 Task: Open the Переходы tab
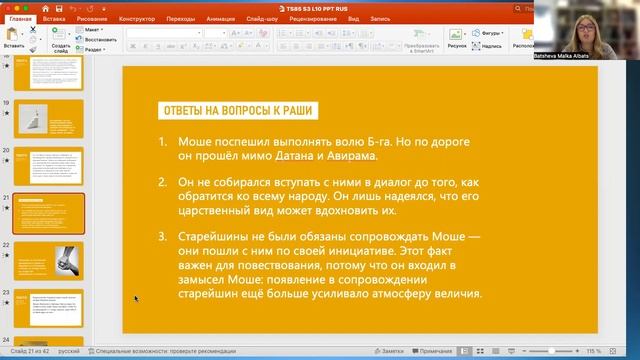pos(180,19)
